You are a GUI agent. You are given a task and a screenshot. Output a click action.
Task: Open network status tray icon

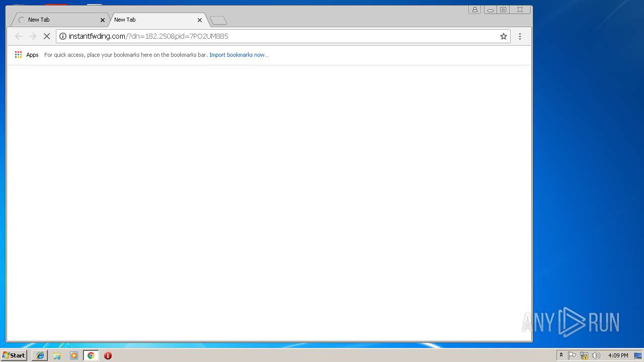coord(584,355)
